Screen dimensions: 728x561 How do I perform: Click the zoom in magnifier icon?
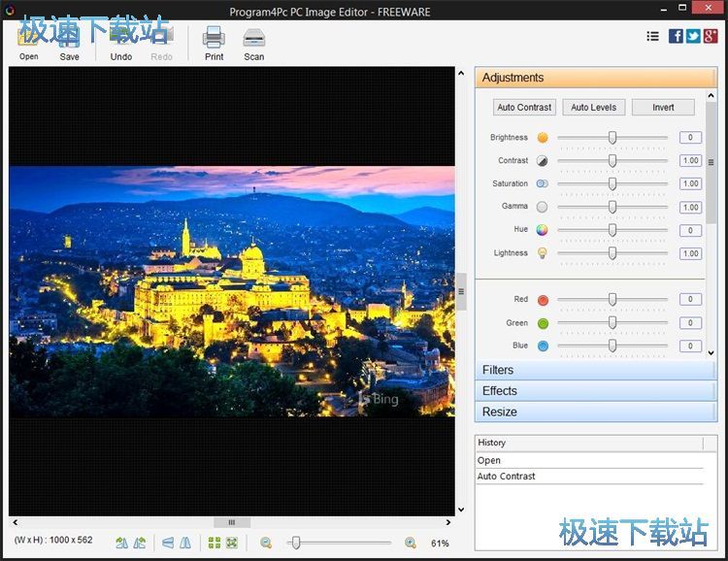pyautogui.click(x=411, y=544)
